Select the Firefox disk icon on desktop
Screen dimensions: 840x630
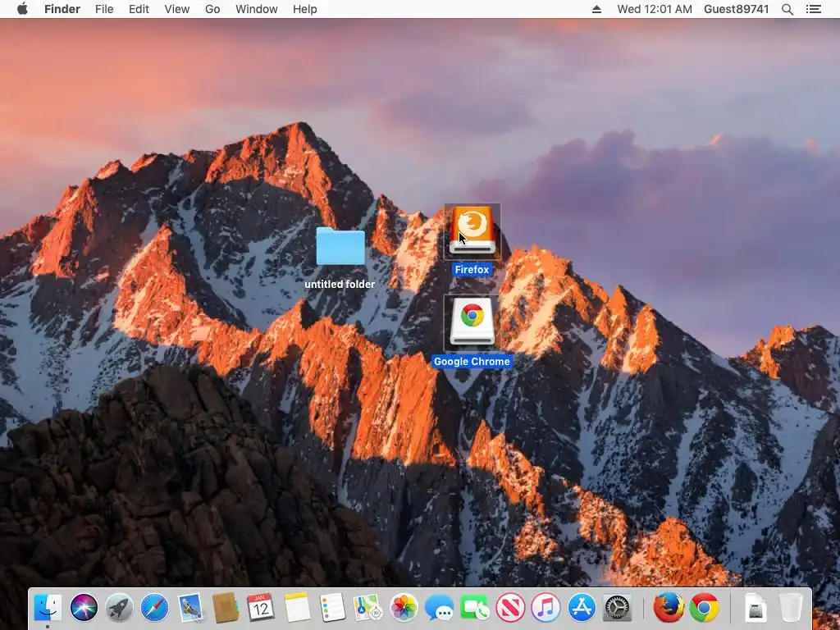[x=472, y=231]
